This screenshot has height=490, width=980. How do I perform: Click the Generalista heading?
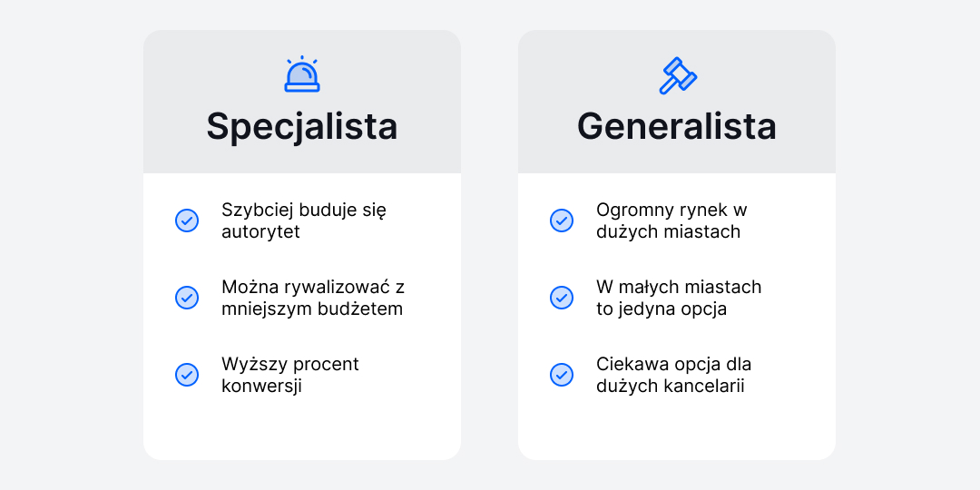(677, 126)
